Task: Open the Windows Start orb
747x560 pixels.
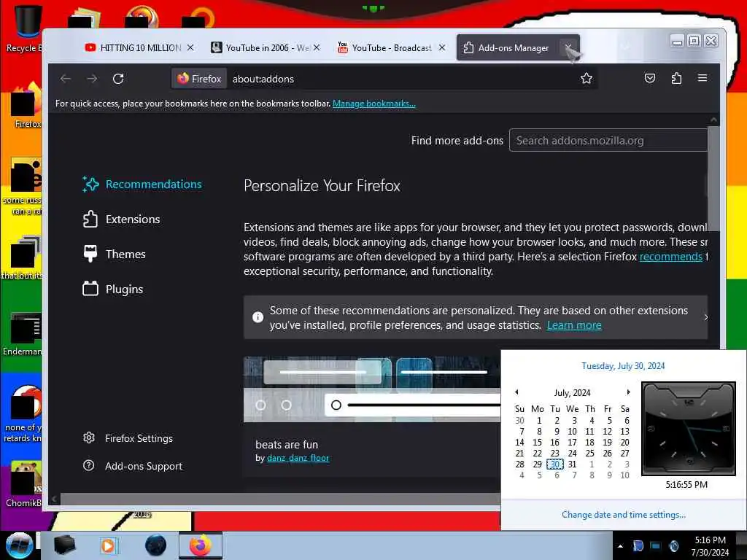Action: tap(19, 545)
